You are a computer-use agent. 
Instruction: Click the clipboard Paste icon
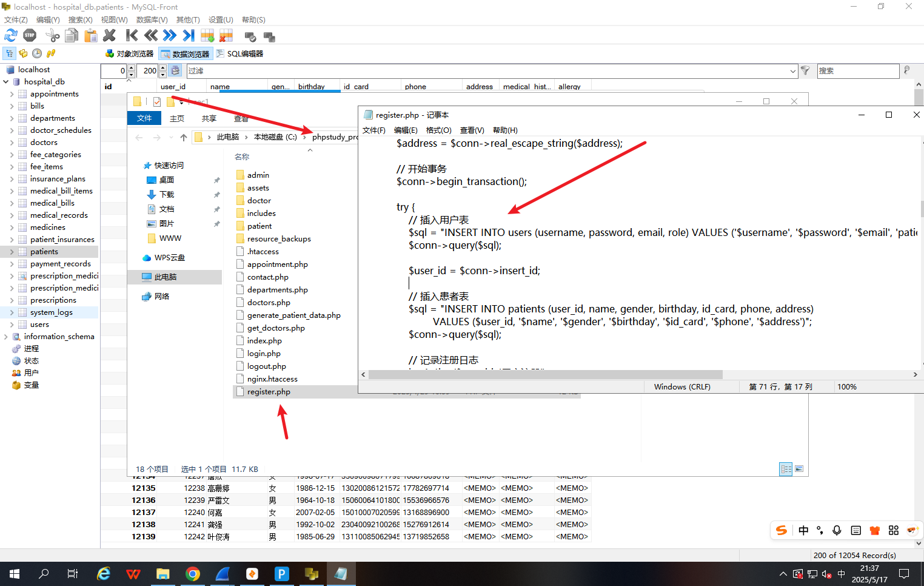tap(91, 36)
